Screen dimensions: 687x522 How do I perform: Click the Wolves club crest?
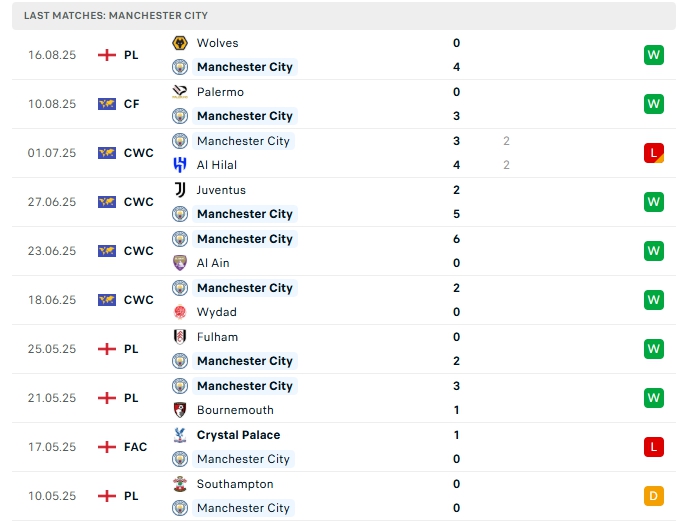coord(180,43)
